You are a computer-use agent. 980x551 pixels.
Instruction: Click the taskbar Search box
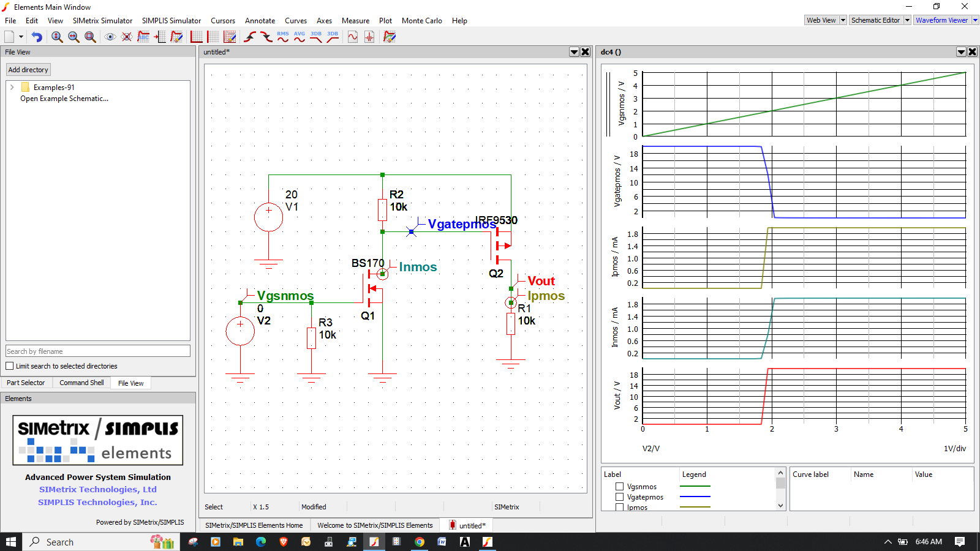(102, 542)
